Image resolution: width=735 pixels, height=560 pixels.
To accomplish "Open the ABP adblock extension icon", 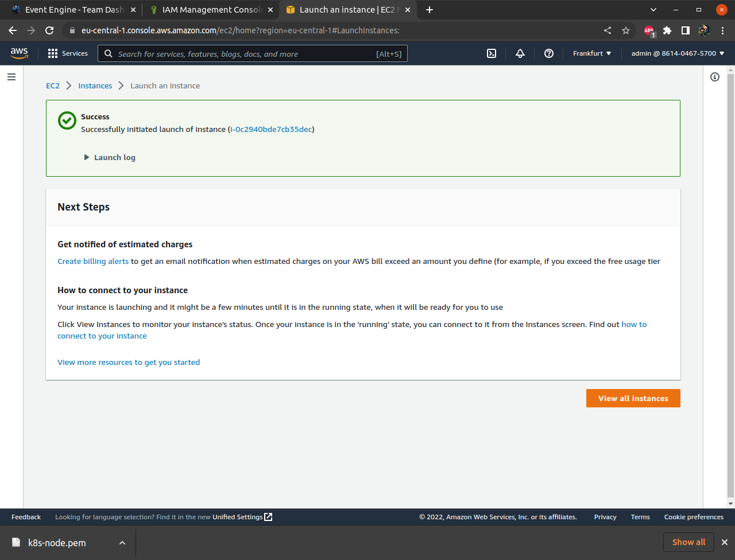I will click(x=649, y=31).
